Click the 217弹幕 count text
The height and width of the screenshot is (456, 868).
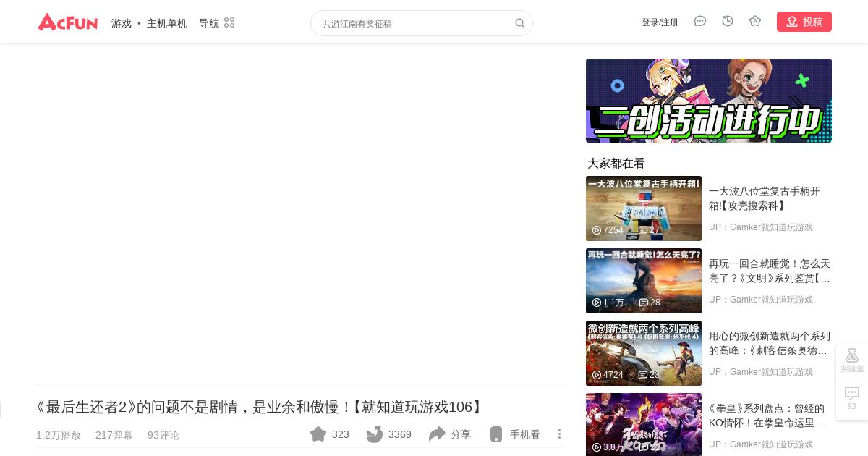[114, 435]
